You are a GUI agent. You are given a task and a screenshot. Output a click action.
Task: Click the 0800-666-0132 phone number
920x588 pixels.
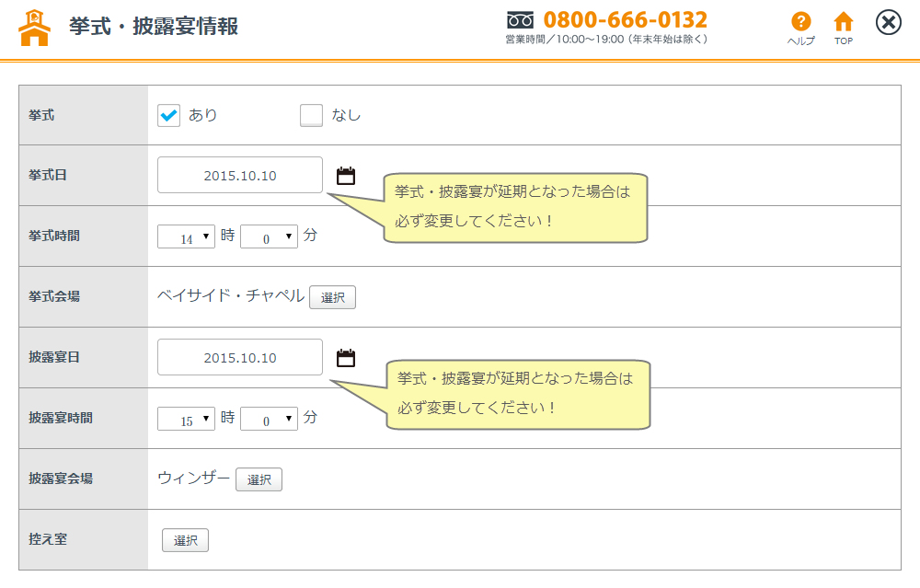coord(626,20)
